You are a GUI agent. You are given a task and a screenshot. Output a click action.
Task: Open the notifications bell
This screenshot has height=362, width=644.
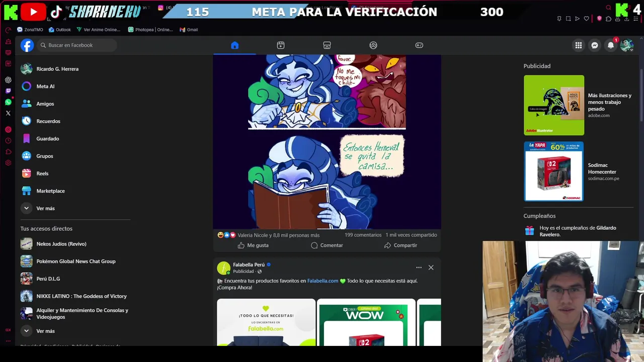pyautogui.click(x=611, y=45)
